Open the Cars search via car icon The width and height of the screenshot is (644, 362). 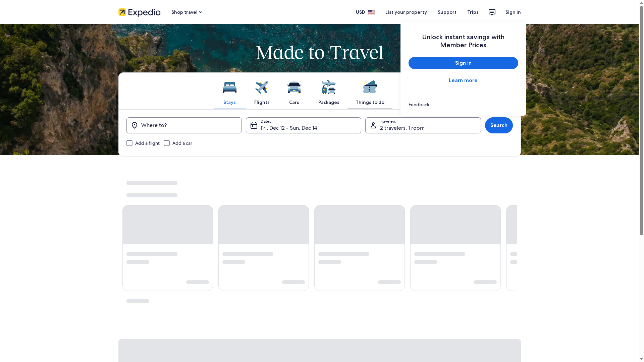pos(294,86)
